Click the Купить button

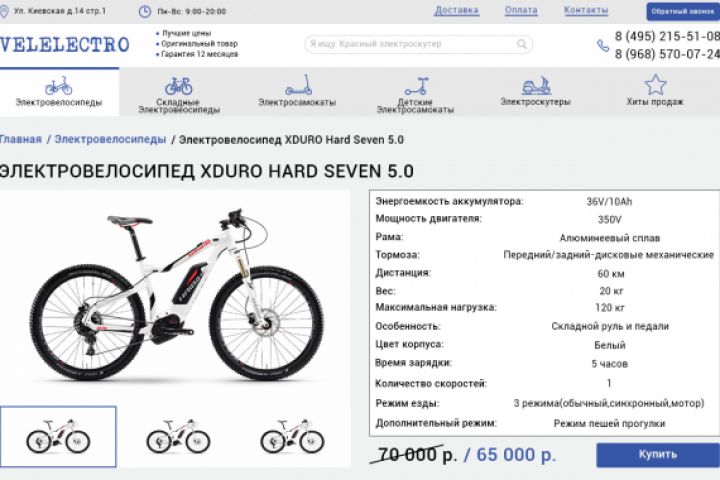[x=658, y=455]
